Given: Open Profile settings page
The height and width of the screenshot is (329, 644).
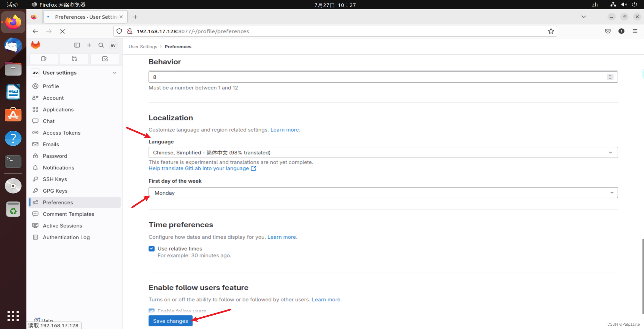Looking at the screenshot, I should (x=50, y=86).
